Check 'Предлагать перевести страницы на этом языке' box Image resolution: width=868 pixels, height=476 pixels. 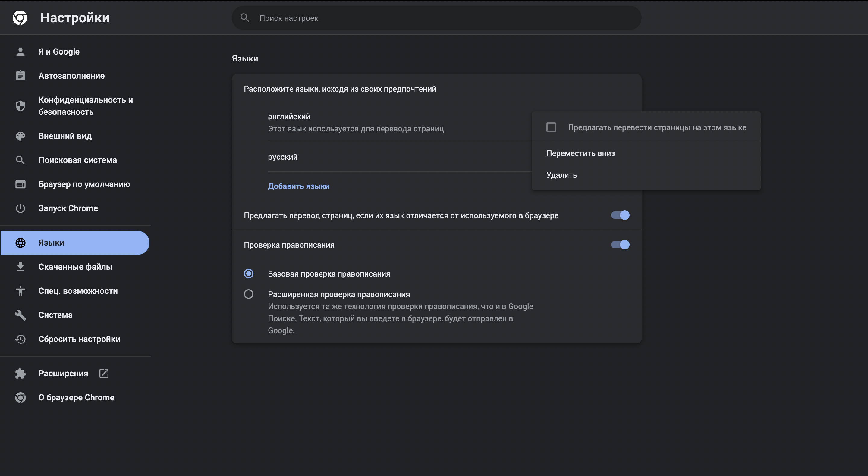551,127
